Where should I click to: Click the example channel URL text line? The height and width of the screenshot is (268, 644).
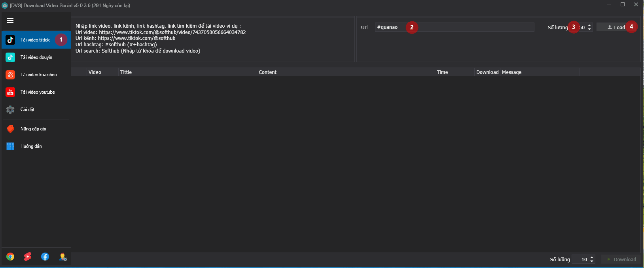125,38
